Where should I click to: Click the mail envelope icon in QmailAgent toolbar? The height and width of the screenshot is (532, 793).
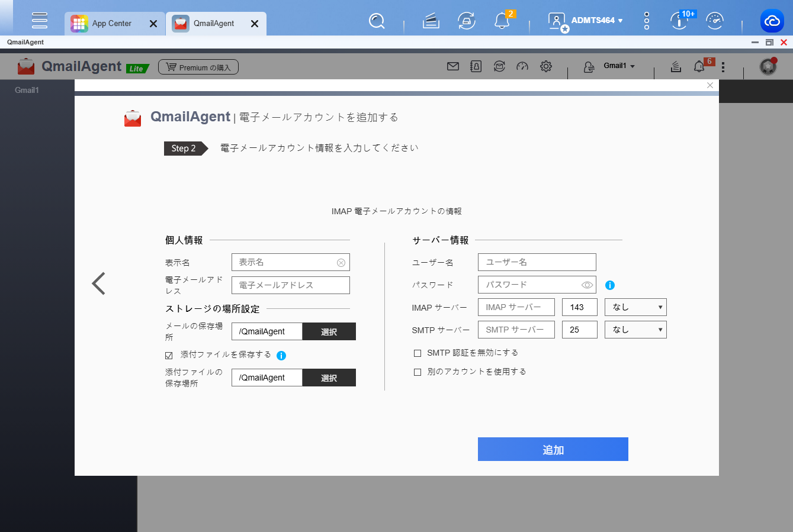coord(453,66)
